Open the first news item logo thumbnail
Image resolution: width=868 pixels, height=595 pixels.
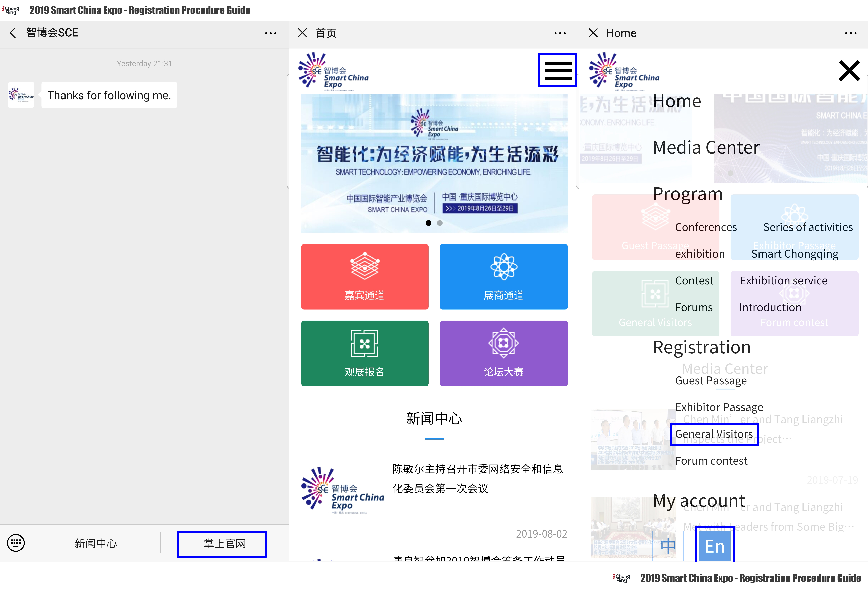click(343, 490)
